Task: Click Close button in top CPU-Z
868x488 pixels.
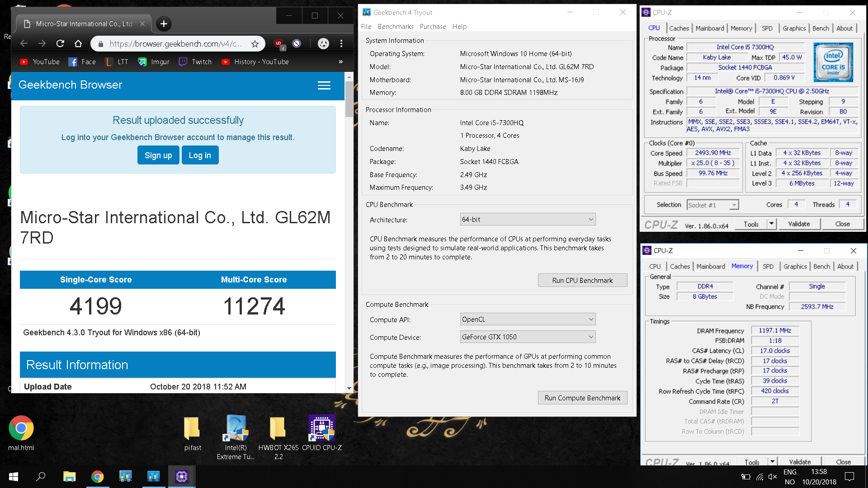Action: coord(842,224)
